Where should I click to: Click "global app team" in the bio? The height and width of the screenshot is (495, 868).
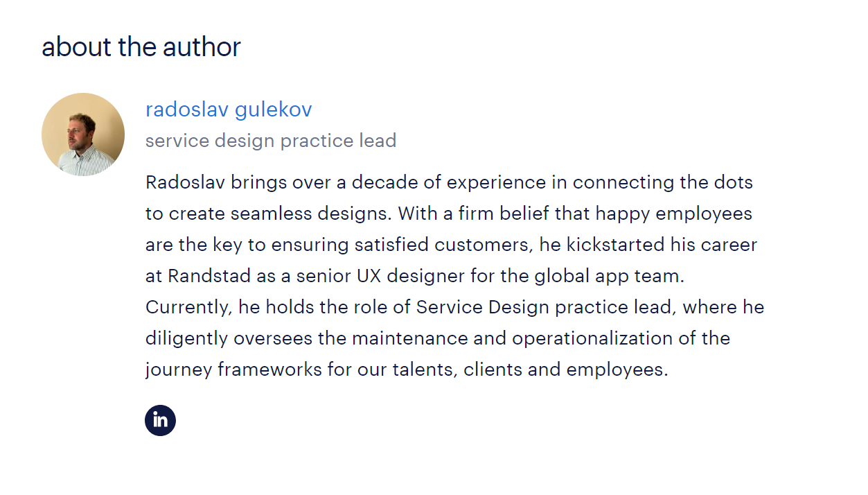click(609, 276)
